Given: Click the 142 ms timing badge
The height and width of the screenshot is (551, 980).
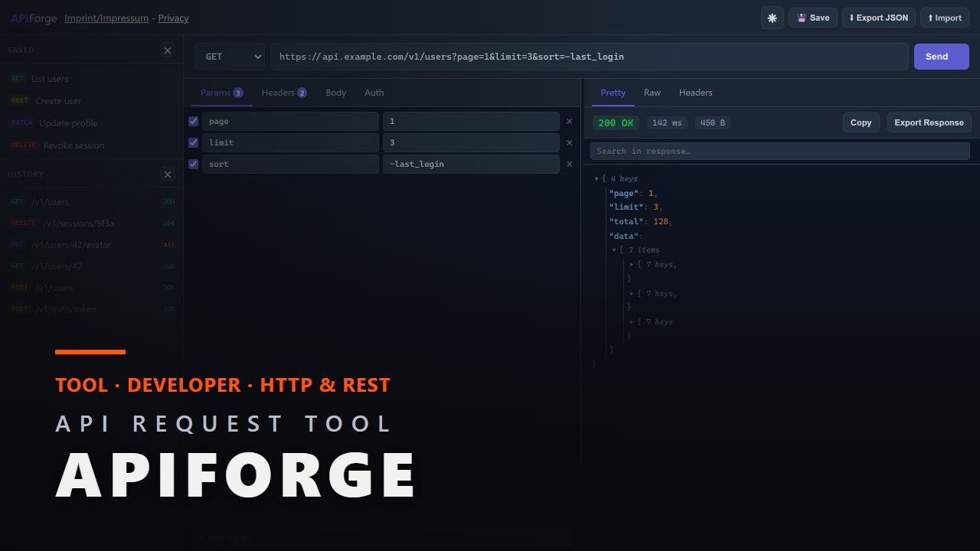Looking at the screenshot, I should (667, 122).
